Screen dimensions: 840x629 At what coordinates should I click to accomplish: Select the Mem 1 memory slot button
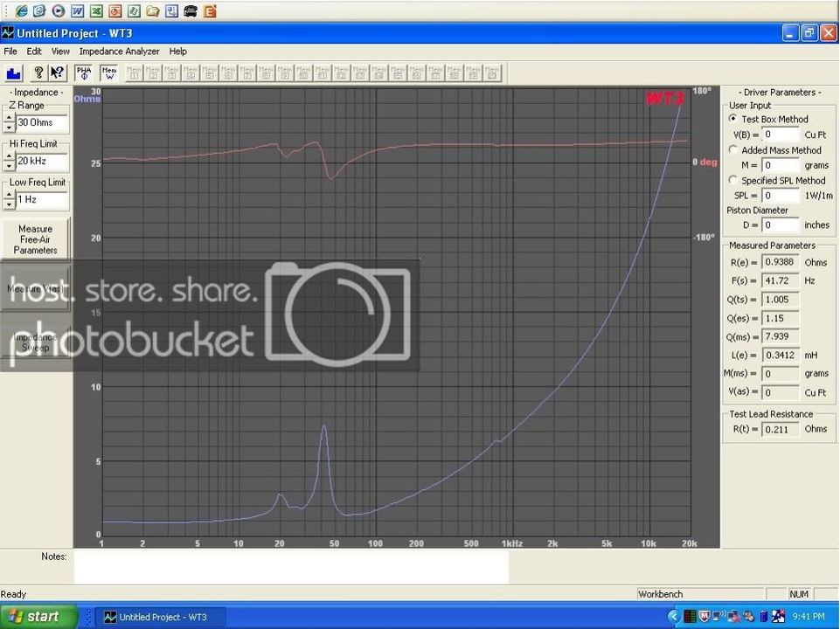[134, 73]
